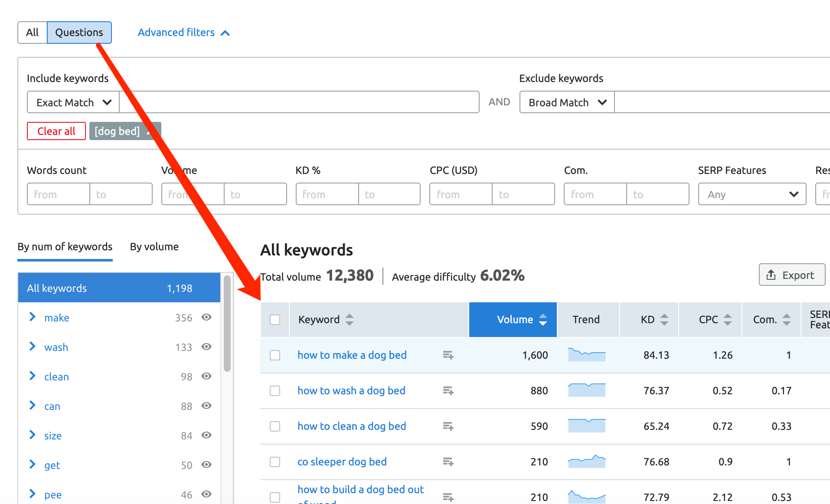Exclude the 'get' group with eye icon

206,465
